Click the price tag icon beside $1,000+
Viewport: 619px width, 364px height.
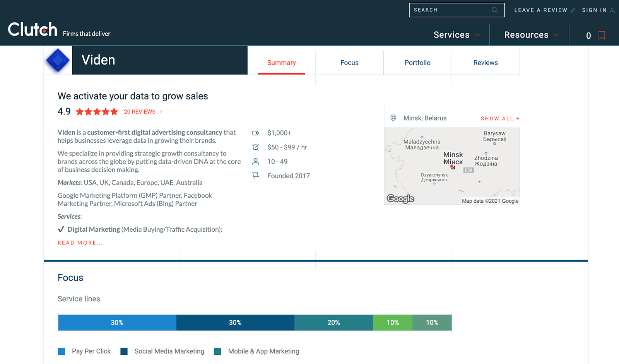pos(256,133)
